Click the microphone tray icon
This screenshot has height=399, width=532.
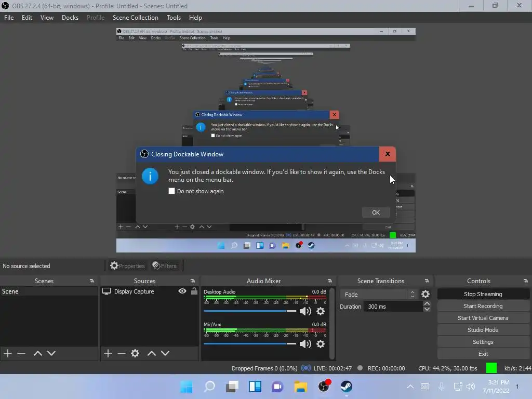[x=442, y=387]
